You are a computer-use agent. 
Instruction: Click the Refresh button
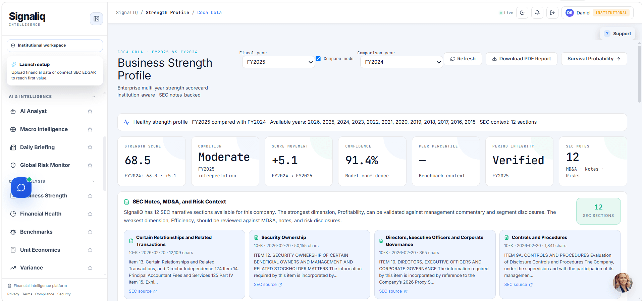(463, 59)
